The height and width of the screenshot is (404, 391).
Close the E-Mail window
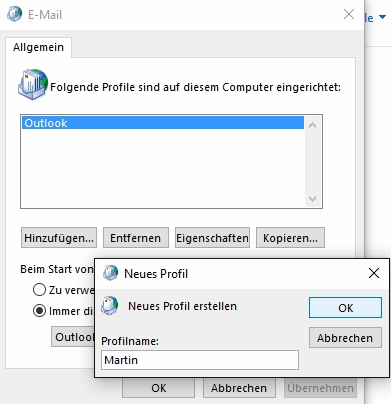click(x=349, y=14)
